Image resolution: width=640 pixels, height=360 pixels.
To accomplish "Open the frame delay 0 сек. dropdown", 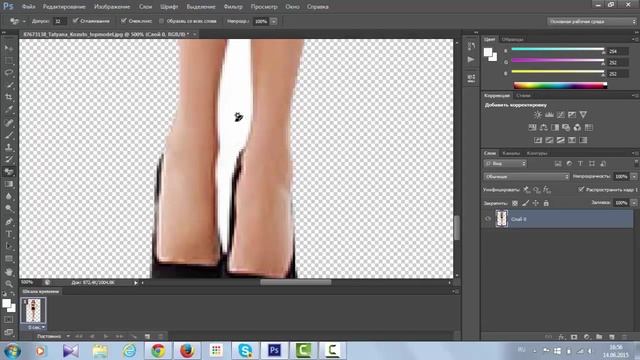I will [x=36, y=327].
